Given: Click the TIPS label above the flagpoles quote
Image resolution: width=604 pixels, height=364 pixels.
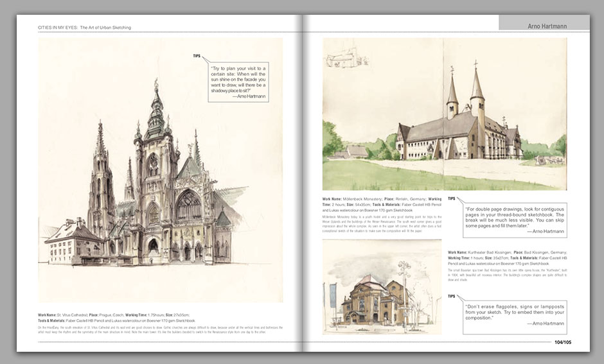Looking at the screenshot, I should 451,296.
